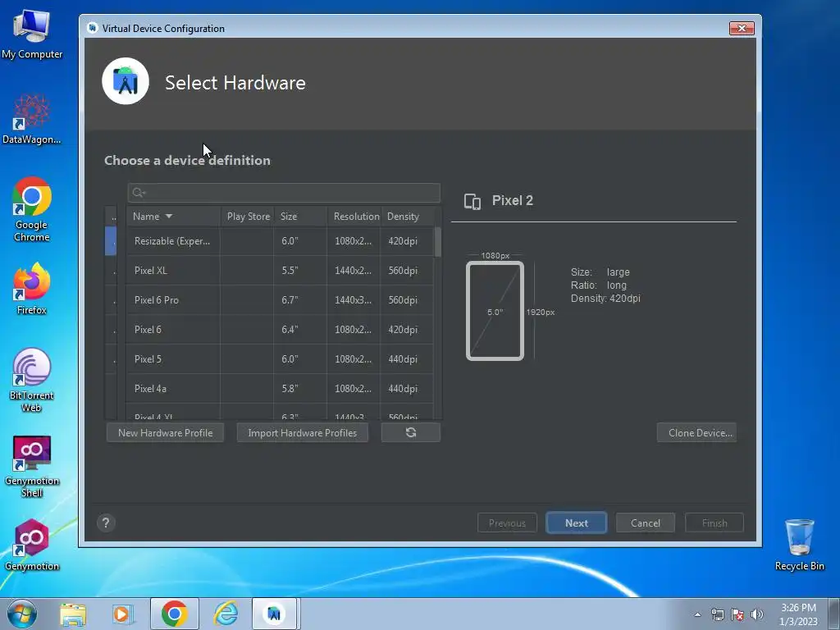Cancel the virtual device configuration
Screen dimensions: 840x630
[x=645, y=523]
